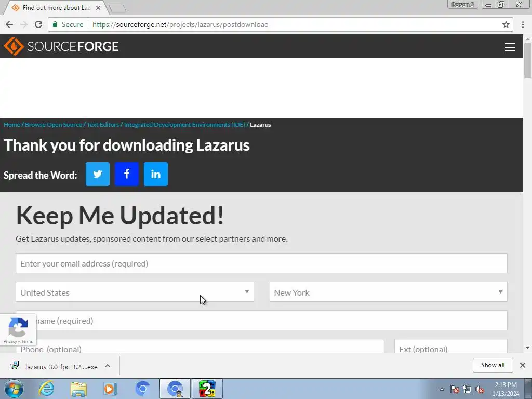Click the muted volume tray icon

click(x=480, y=389)
